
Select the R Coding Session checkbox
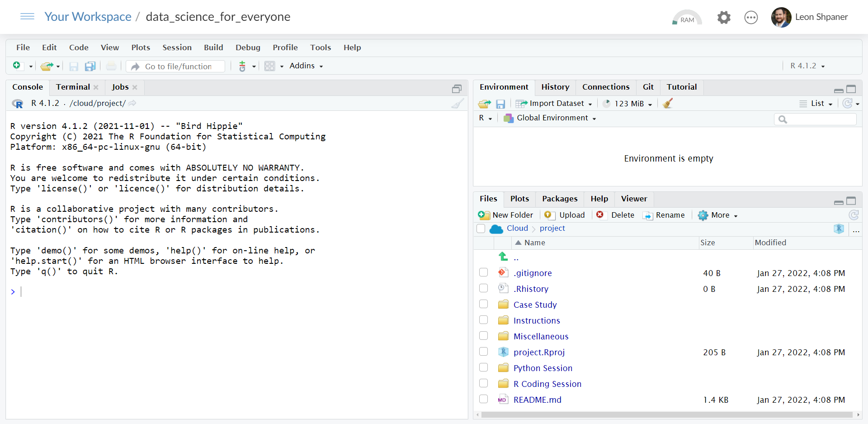[483, 383]
